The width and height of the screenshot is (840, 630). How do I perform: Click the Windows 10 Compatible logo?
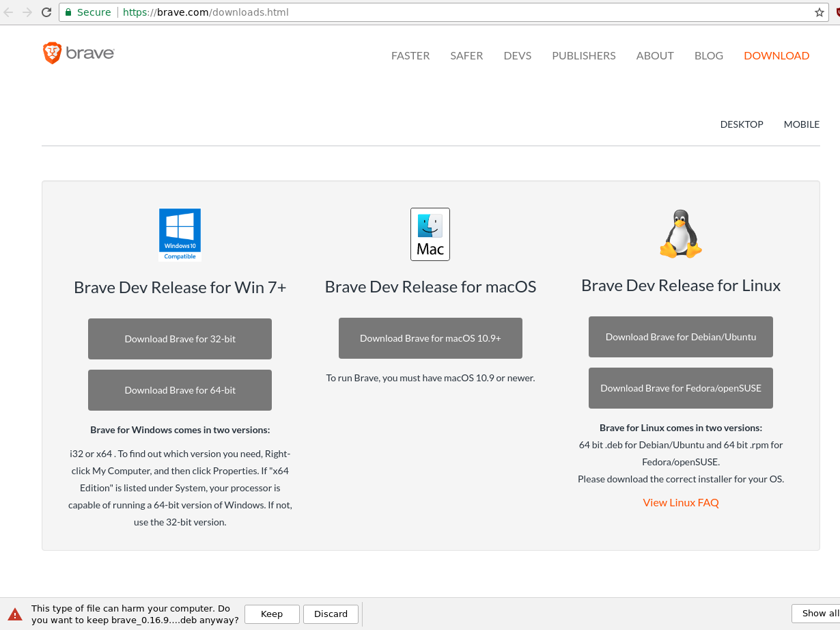coord(180,234)
